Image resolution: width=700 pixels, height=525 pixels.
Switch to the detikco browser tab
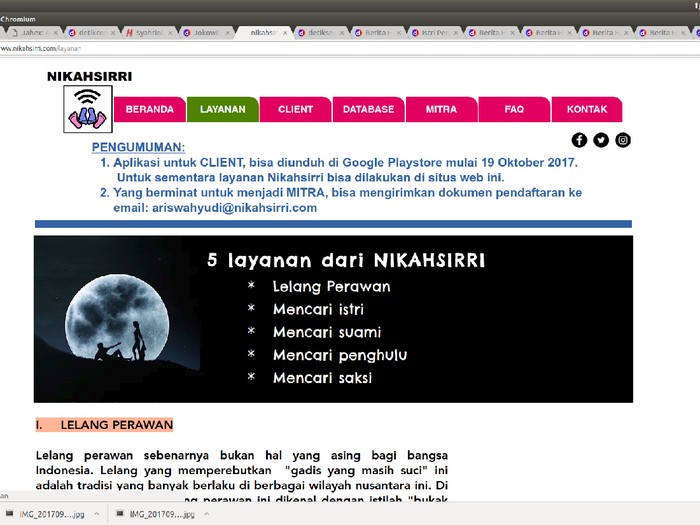92,33
